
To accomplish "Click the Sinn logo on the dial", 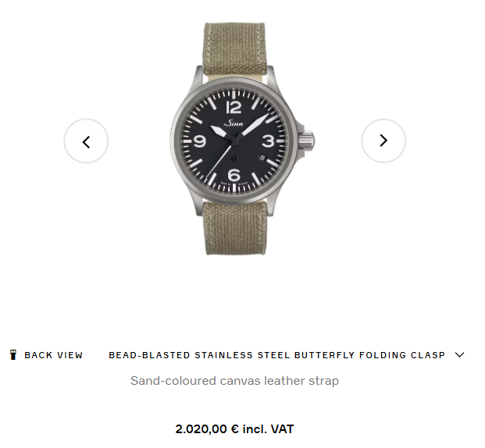I will [234, 123].
